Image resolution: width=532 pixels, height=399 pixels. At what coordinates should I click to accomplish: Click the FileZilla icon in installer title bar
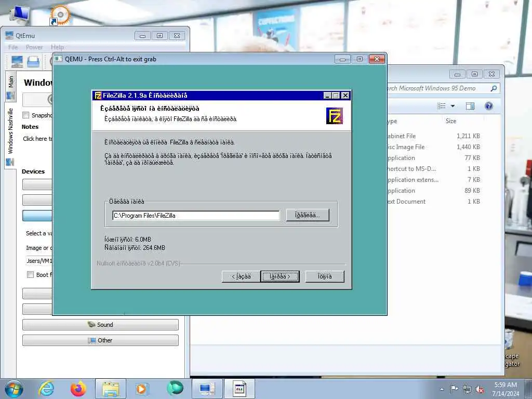coord(98,96)
